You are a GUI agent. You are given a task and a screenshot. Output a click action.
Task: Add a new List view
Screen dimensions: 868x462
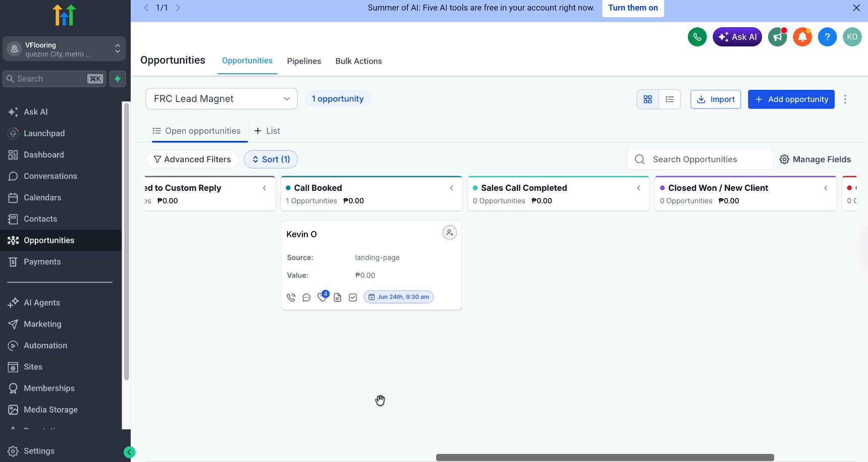pos(267,131)
